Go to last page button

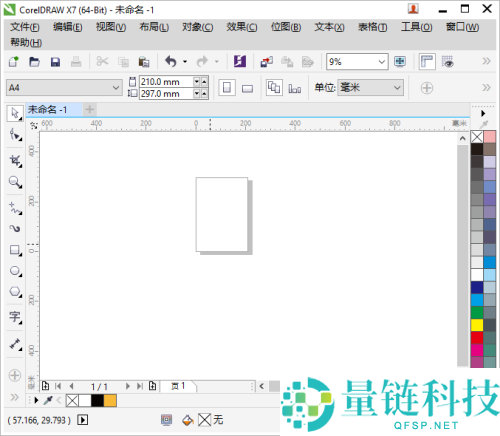point(140,386)
